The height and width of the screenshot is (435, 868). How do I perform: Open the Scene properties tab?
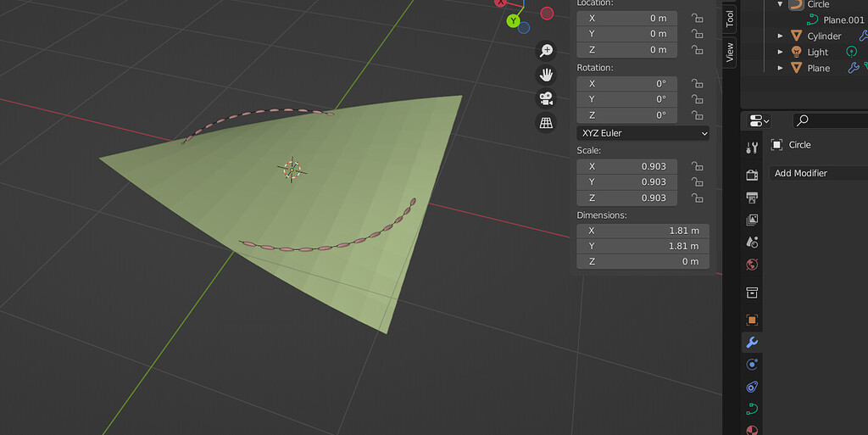click(x=752, y=242)
